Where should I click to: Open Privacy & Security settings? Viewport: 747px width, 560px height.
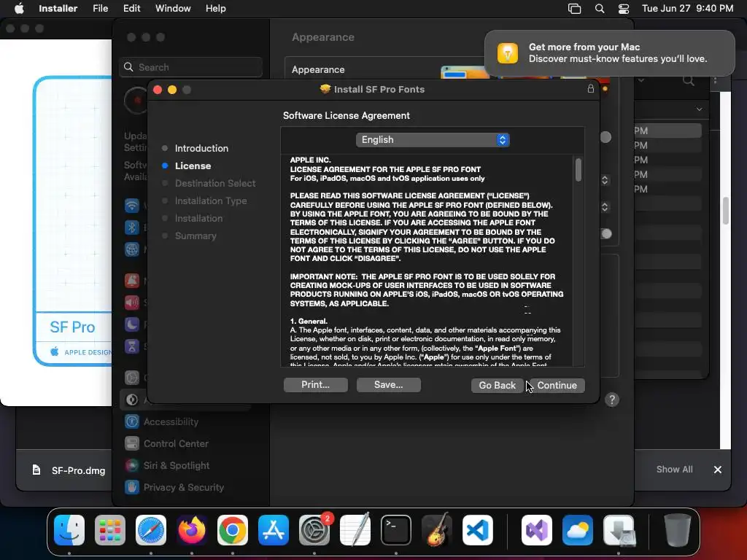[183, 487]
